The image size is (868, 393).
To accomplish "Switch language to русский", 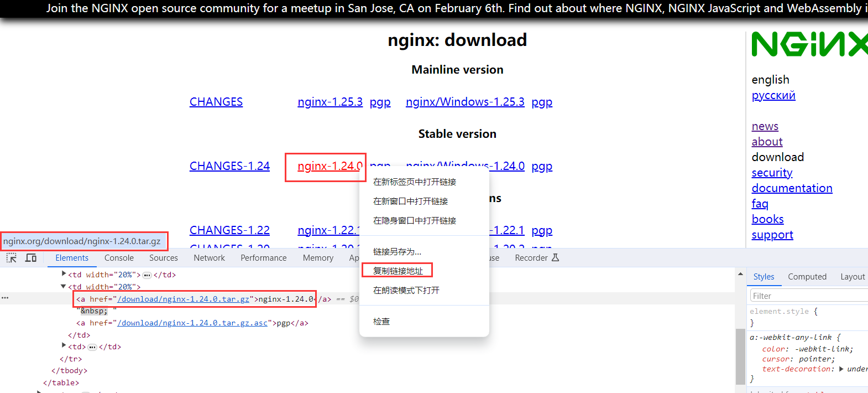I will (773, 95).
